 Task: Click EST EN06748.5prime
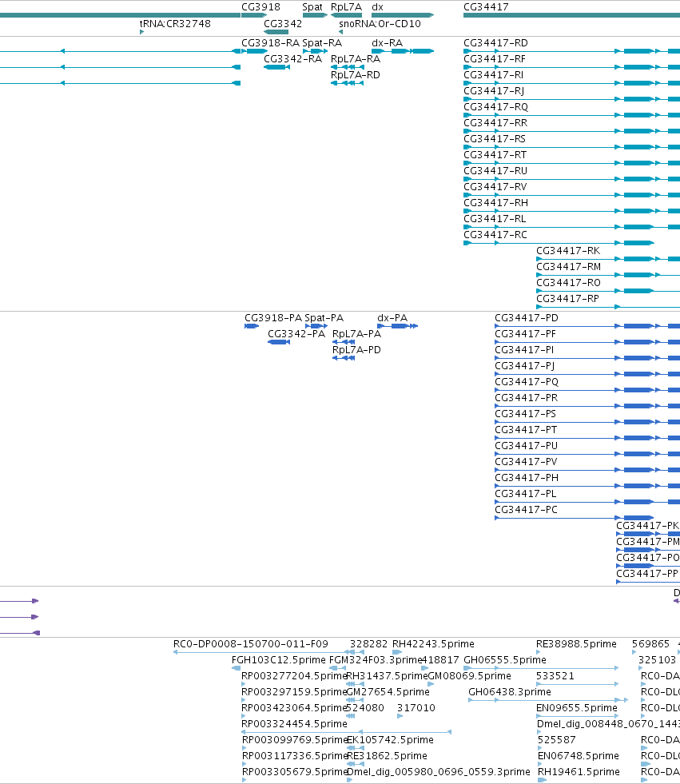(578, 756)
